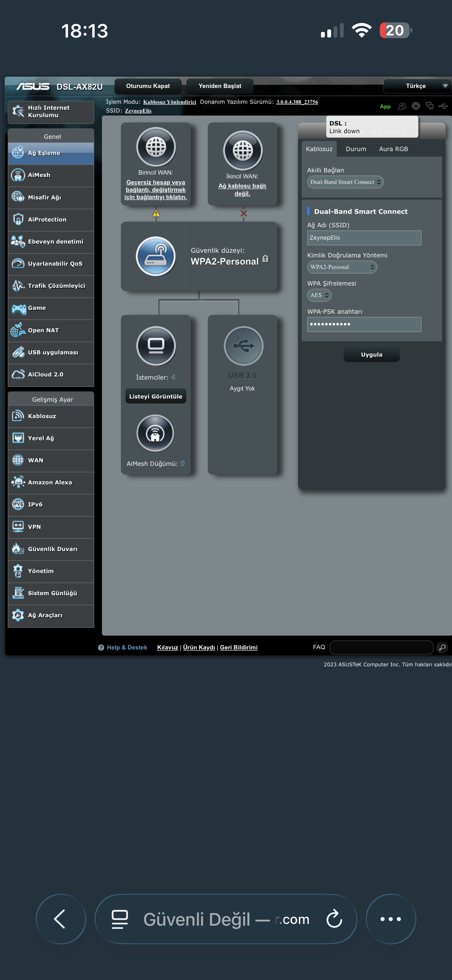Viewport: 452px width, 980px height.
Task: Switch to the Durum tab
Action: click(356, 149)
